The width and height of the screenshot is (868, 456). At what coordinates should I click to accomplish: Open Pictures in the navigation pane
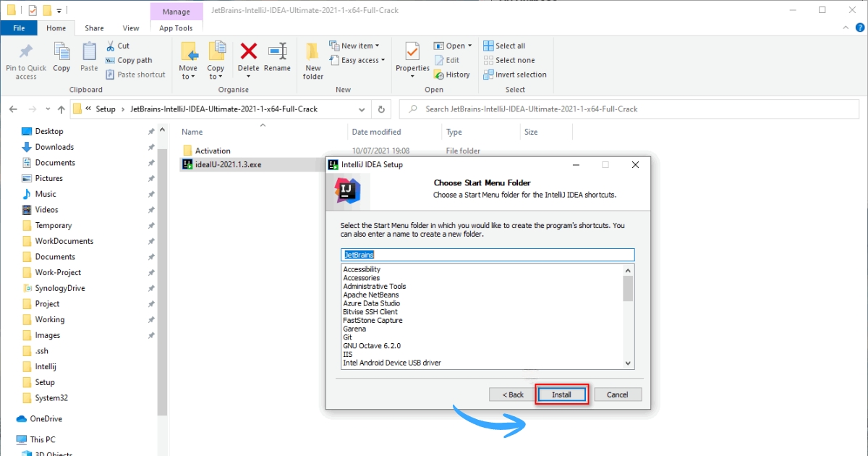(x=49, y=178)
